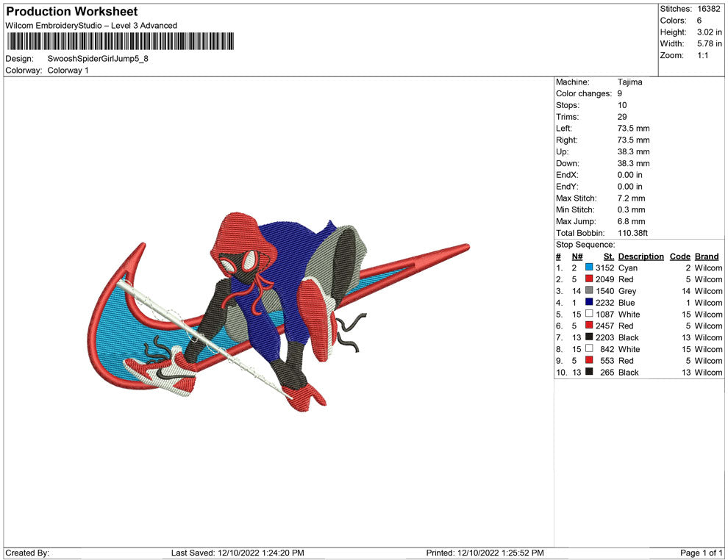Click the stitch count 2232
The height and width of the screenshot is (560, 728).
point(604,303)
